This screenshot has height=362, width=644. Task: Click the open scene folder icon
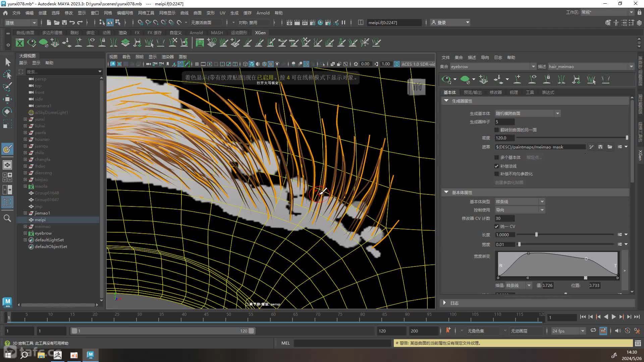coord(56,22)
